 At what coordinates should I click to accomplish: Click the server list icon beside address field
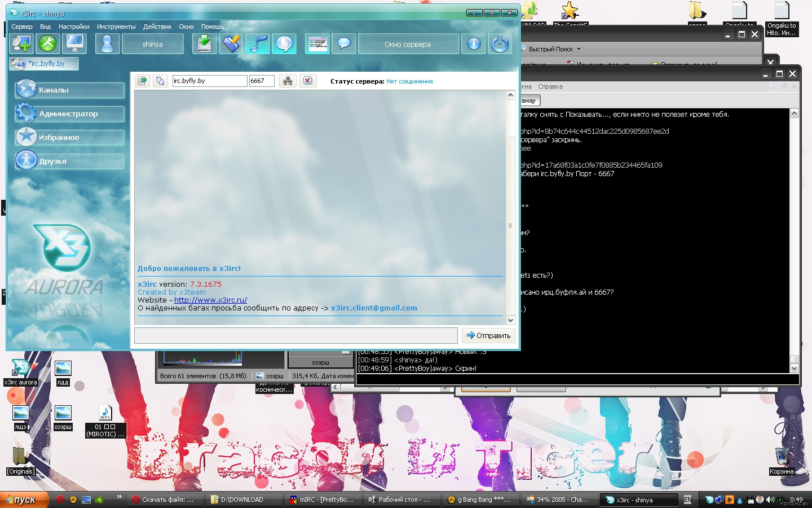click(142, 81)
